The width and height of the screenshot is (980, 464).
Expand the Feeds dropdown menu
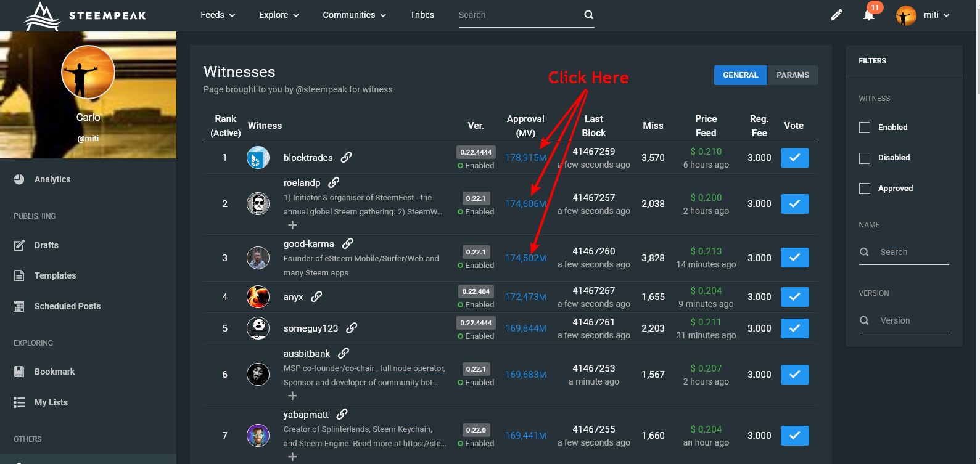[x=218, y=15]
